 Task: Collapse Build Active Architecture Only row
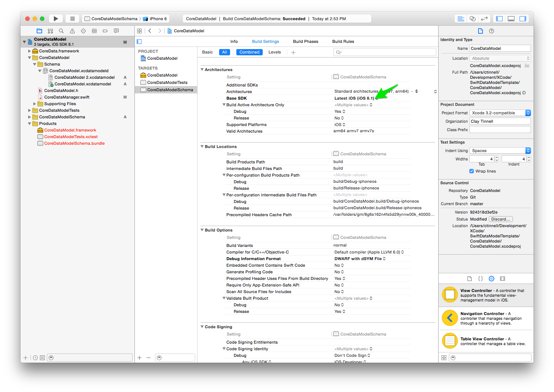[x=224, y=105]
